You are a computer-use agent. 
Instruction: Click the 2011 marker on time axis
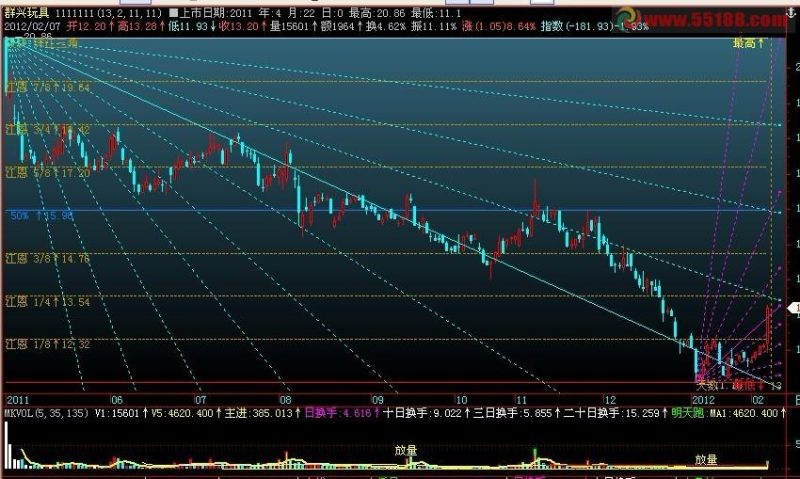point(17,400)
